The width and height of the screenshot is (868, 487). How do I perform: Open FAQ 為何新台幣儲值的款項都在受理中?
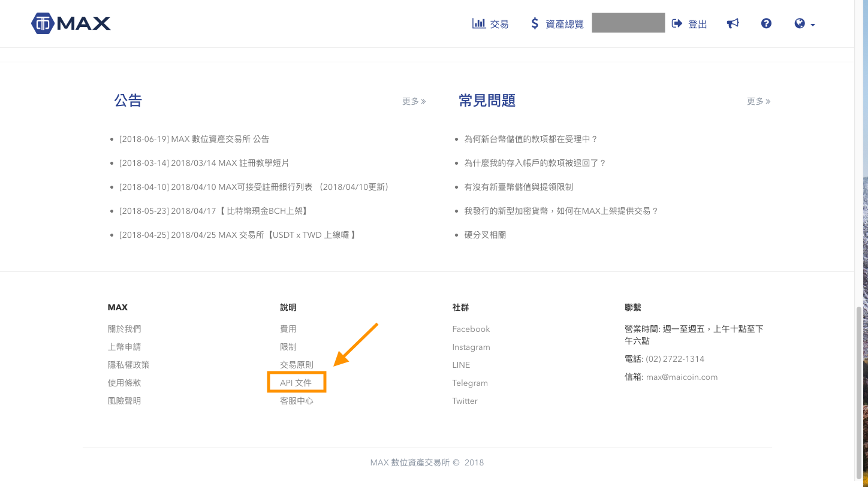click(x=531, y=139)
